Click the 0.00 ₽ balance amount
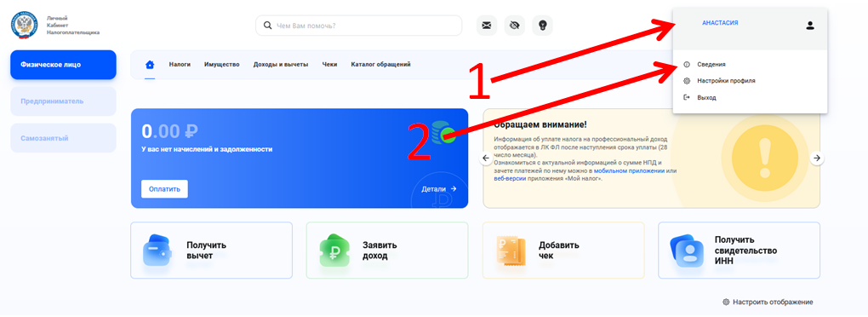The image size is (868, 317). pyautogui.click(x=169, y=131)
